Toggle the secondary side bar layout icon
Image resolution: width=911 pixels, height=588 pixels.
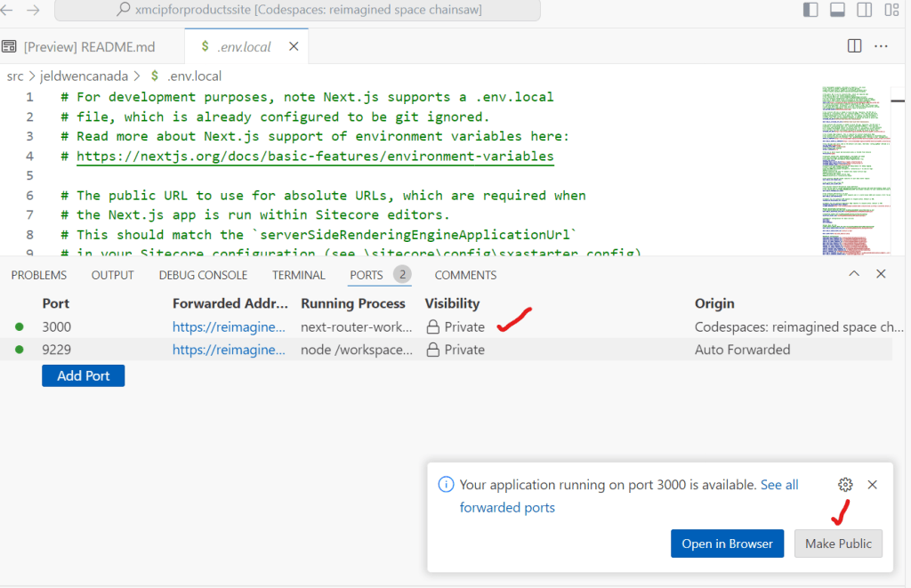click(864, 10)
